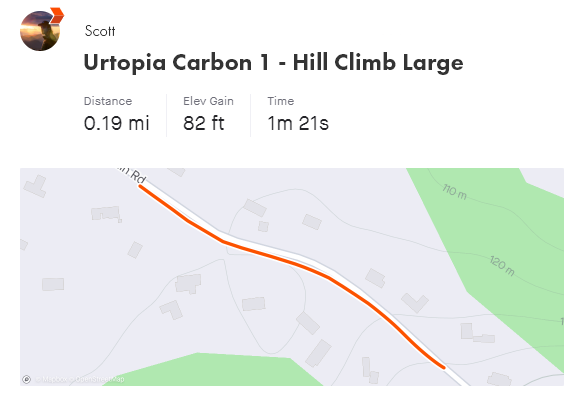Click the orange route end point
This screenshot has width=579, height=418.
coord(443,367)
